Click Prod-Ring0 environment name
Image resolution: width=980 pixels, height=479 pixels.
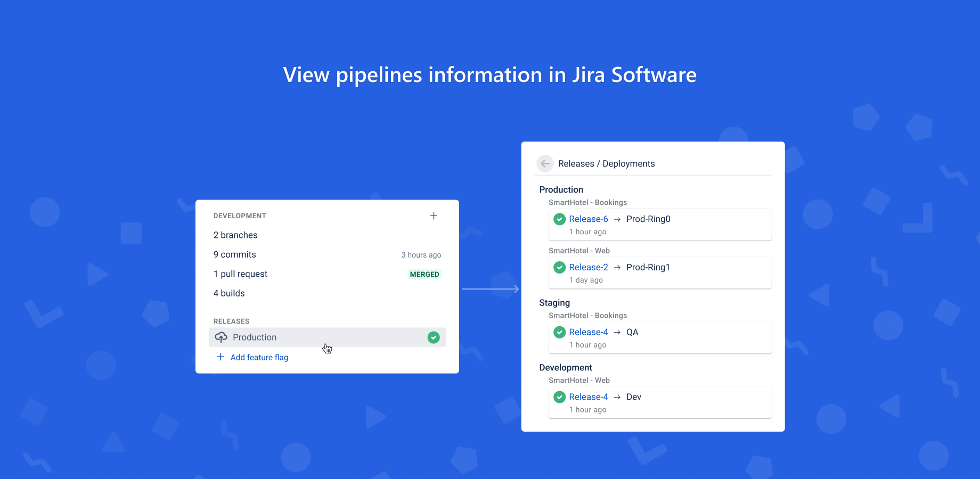(x=648, y=219)
